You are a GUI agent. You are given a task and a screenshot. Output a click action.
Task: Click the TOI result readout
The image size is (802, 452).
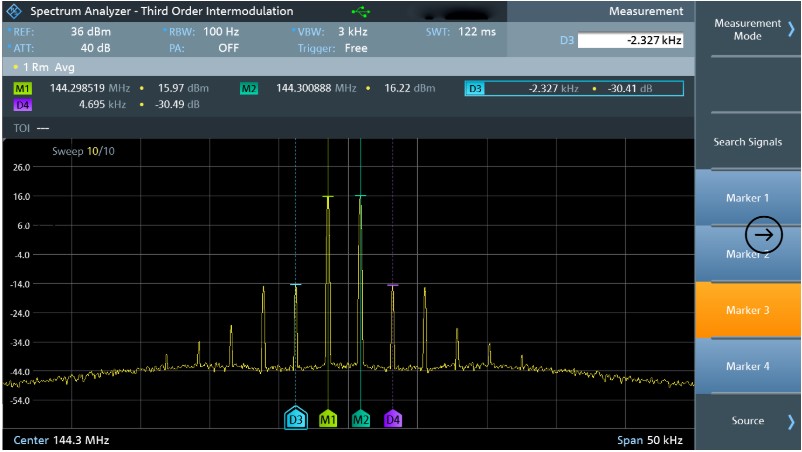[31, 128]
